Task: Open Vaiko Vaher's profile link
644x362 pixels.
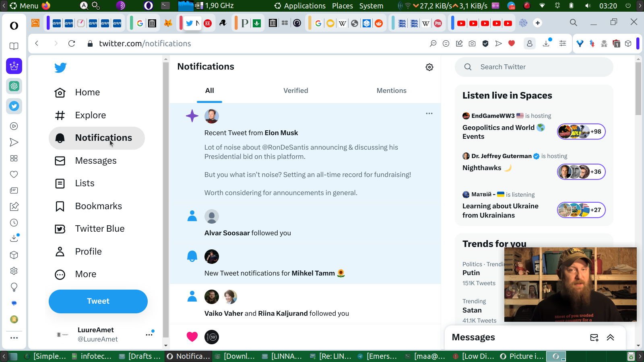Action: pos(224,314)
